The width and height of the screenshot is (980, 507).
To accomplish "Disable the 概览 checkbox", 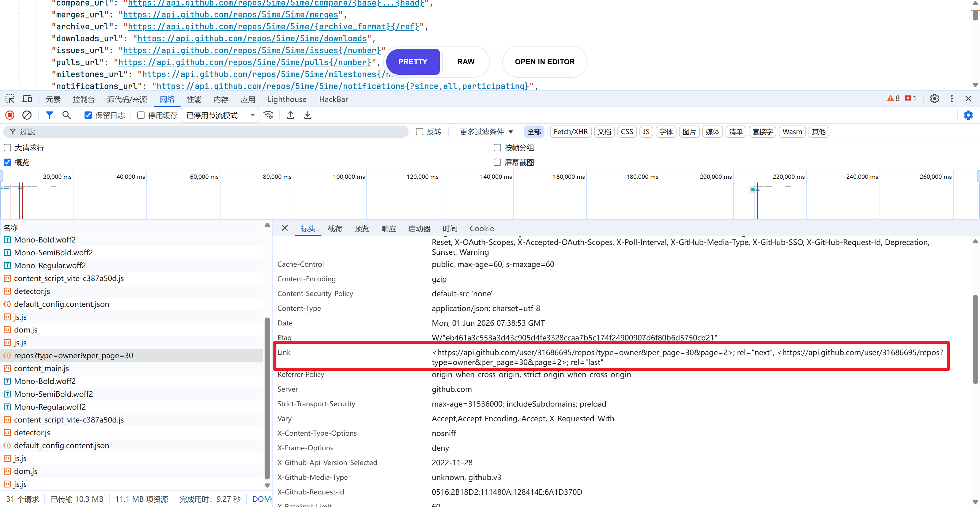I will (7, 162).
